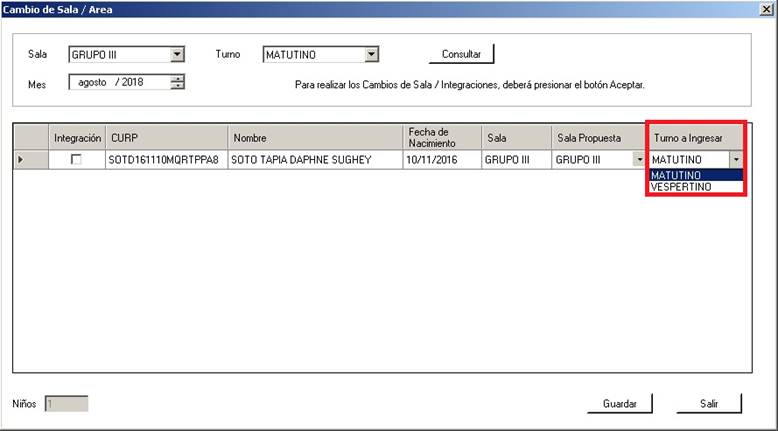The width and height of the screenshot is (778, 431).
Task: Open the Sala dropdown showing GRUPO III
Action: click(x=177, y=55)
